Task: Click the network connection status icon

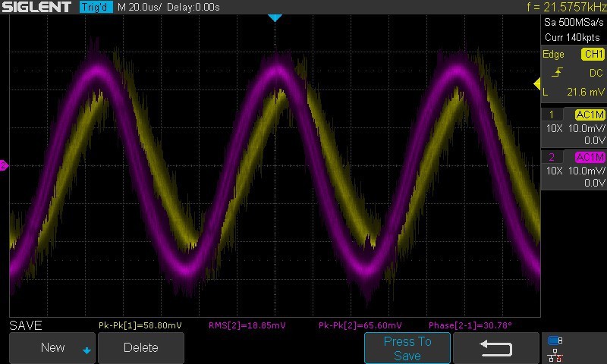Action: [555, 356]
